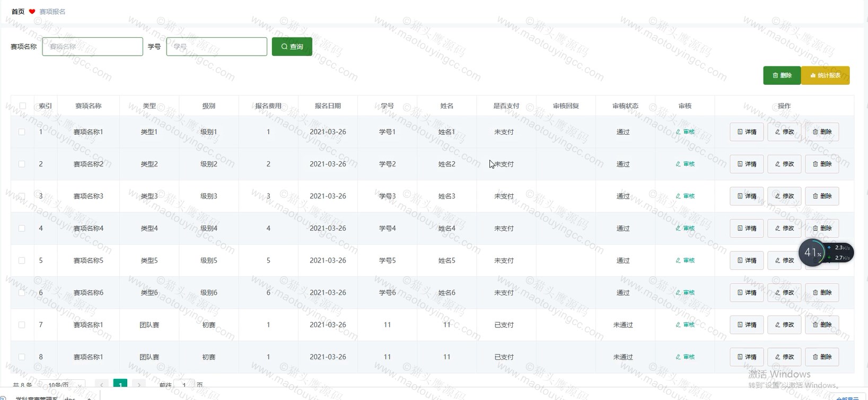Click the 查询 search button
868x400 pixels.
point(292,47)
